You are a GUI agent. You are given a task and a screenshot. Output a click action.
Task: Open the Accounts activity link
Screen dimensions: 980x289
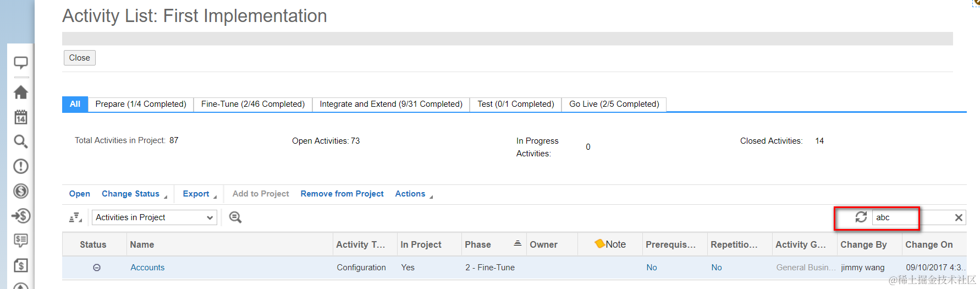[147, 268]
